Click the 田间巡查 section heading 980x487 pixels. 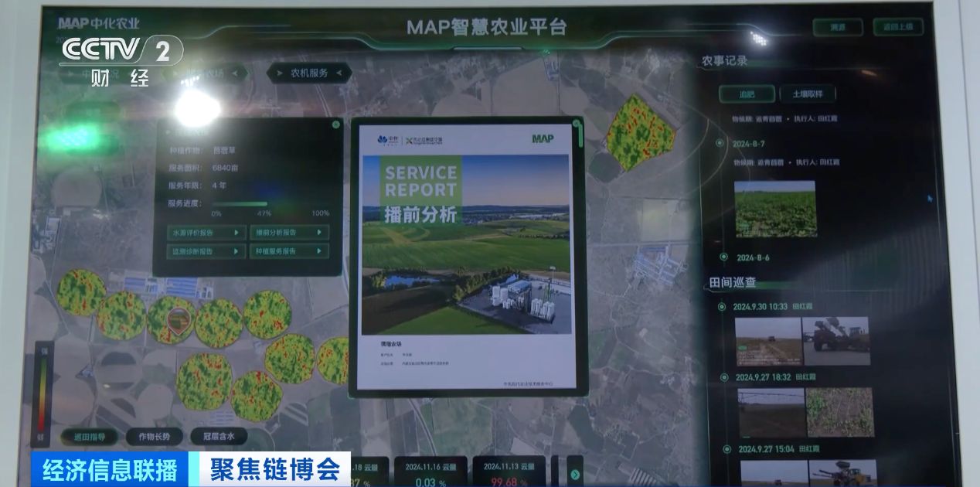click(x=733, y=283)
